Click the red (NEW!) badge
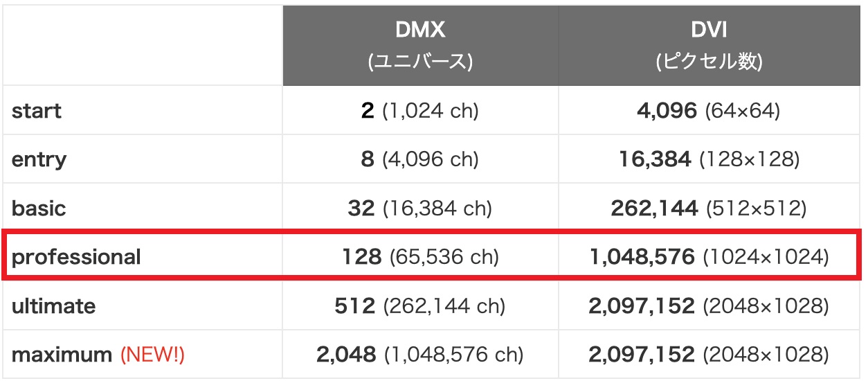Image resolution: width=868 pixels, height=381 pixels. point(152,355)
